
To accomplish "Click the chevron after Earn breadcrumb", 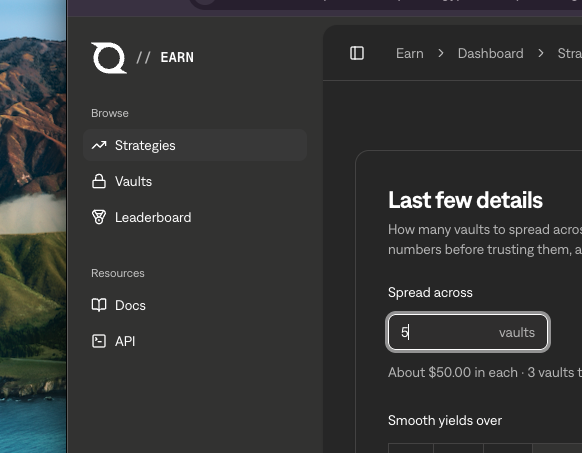I will pos(441,53).
